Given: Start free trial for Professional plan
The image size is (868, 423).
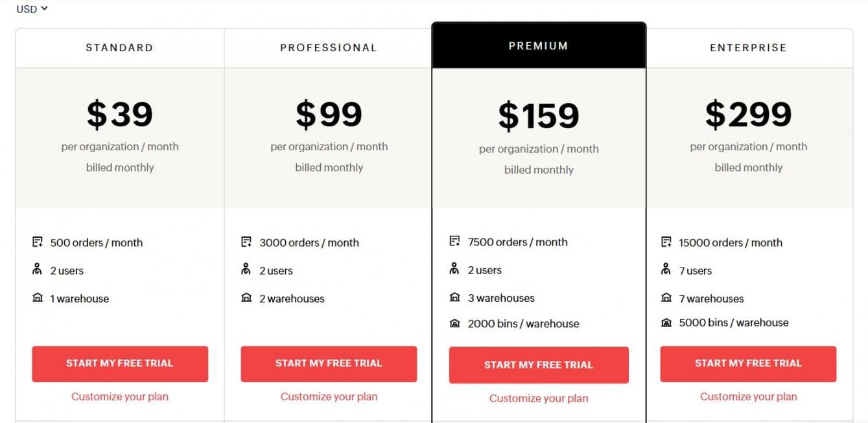Looking at the screenshot, I should click(x=329, y=363).
